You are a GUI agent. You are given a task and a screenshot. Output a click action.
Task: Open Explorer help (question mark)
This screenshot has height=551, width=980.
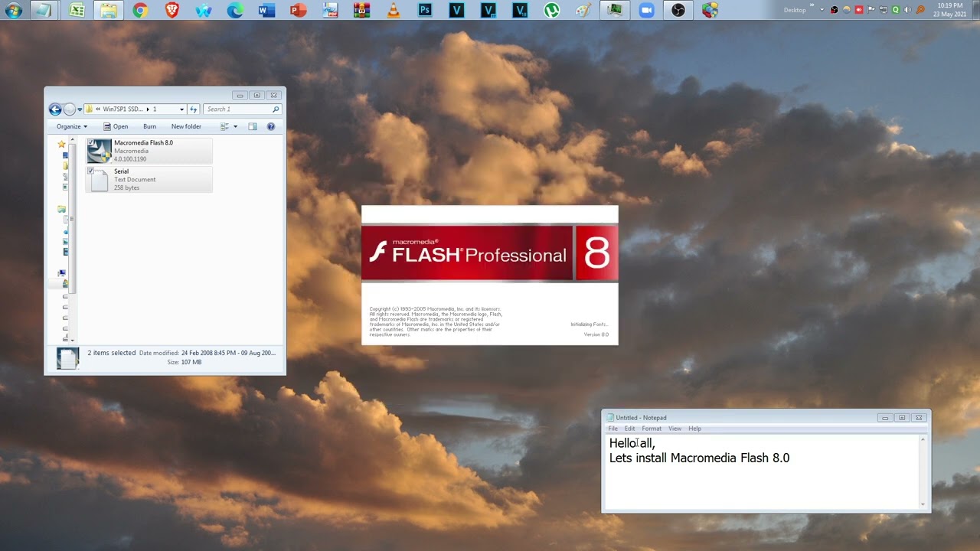(x=271, y=126)
